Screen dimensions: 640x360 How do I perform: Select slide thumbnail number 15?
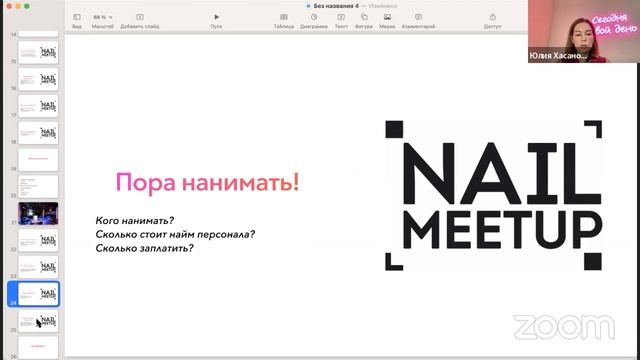[38, 52]
